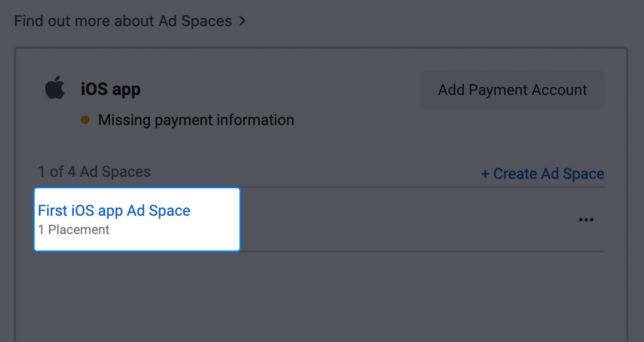This screenshot has height=342, width=644.
Task: Click the dimmed empty area below the Ad Space row
Action: (x=321, y=296)
